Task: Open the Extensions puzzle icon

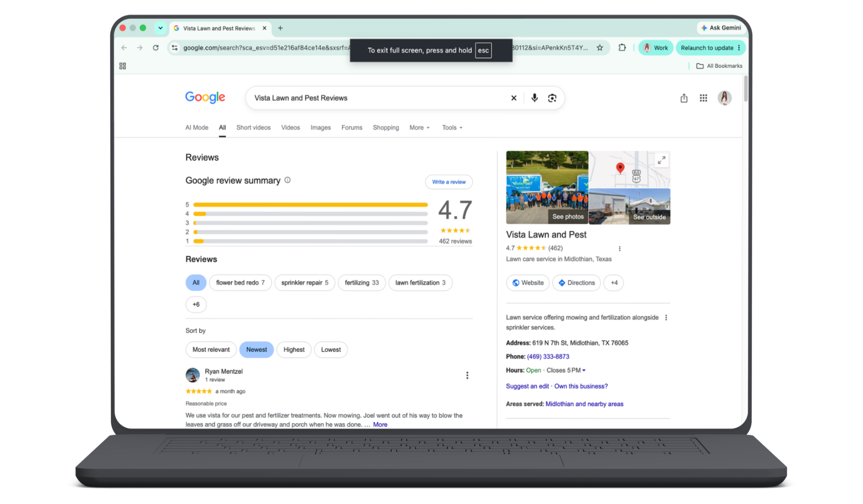Action: coord(622,48)
